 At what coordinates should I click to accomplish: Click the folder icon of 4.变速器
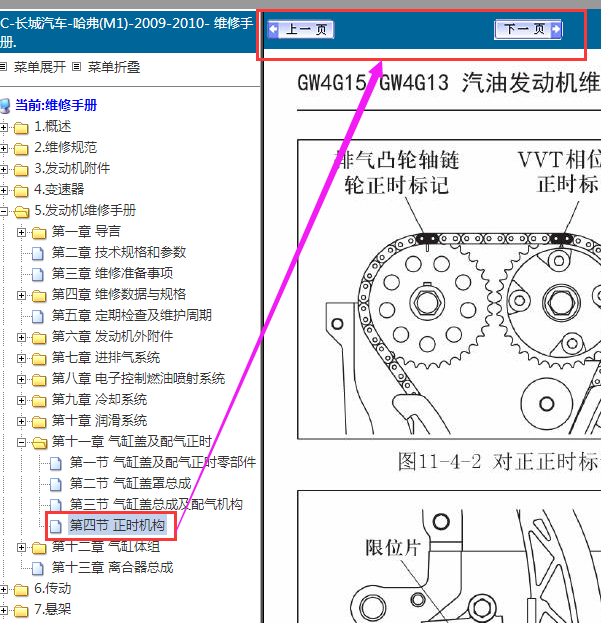[x=21, y=191]
